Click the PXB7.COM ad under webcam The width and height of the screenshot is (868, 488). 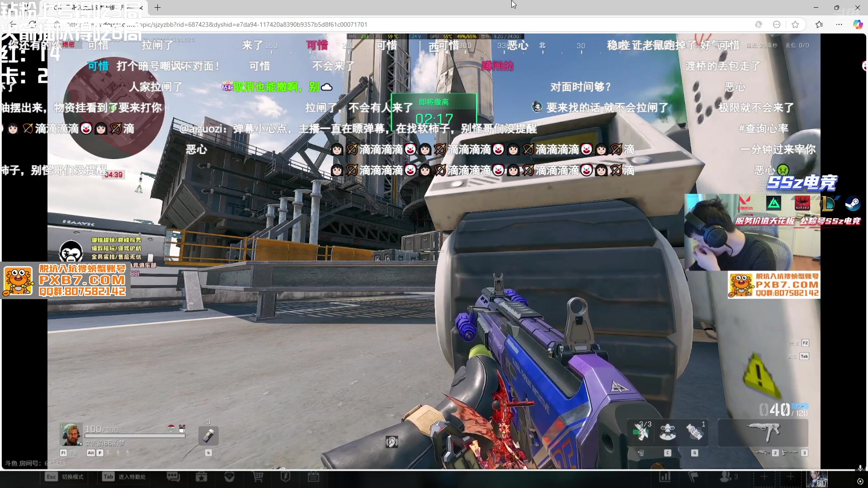pos(774,285)
